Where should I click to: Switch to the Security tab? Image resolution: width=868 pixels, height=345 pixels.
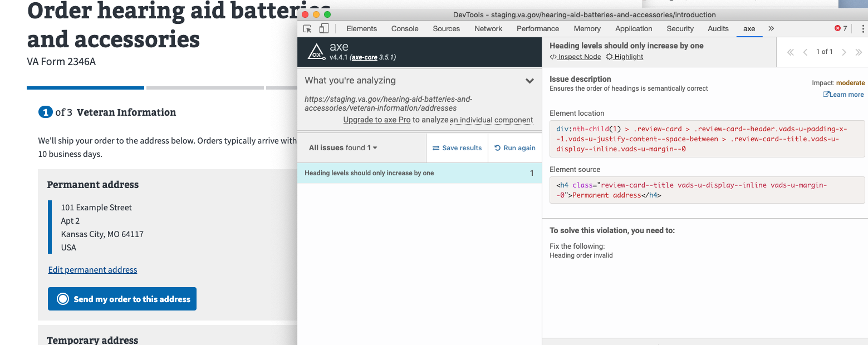680,28
